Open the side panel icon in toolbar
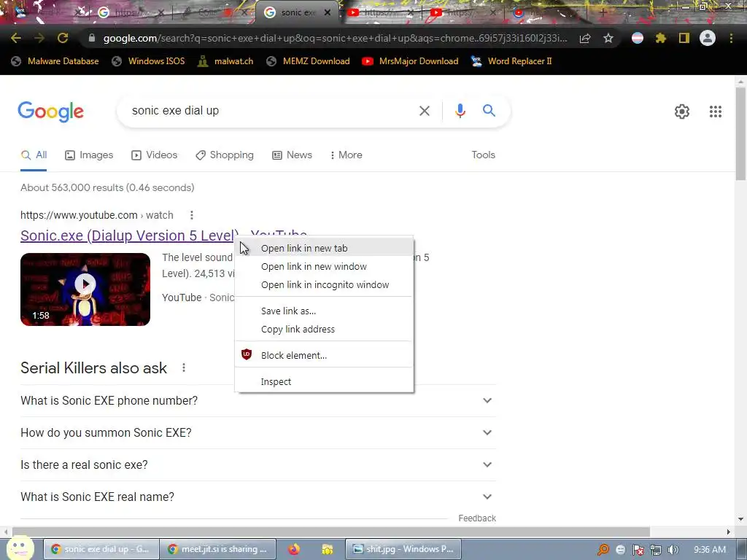 tap(684, 38)
